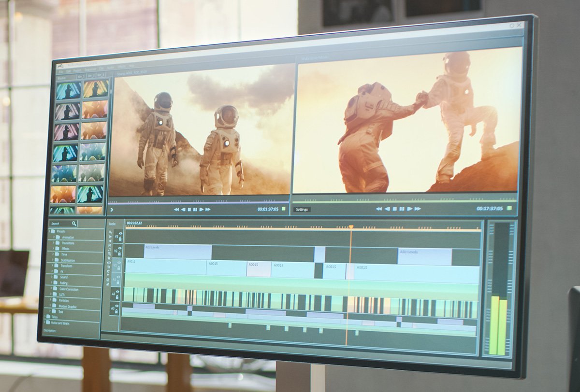Hide the V3 video track
The image size is (580, 392).
tap(120, 234)
